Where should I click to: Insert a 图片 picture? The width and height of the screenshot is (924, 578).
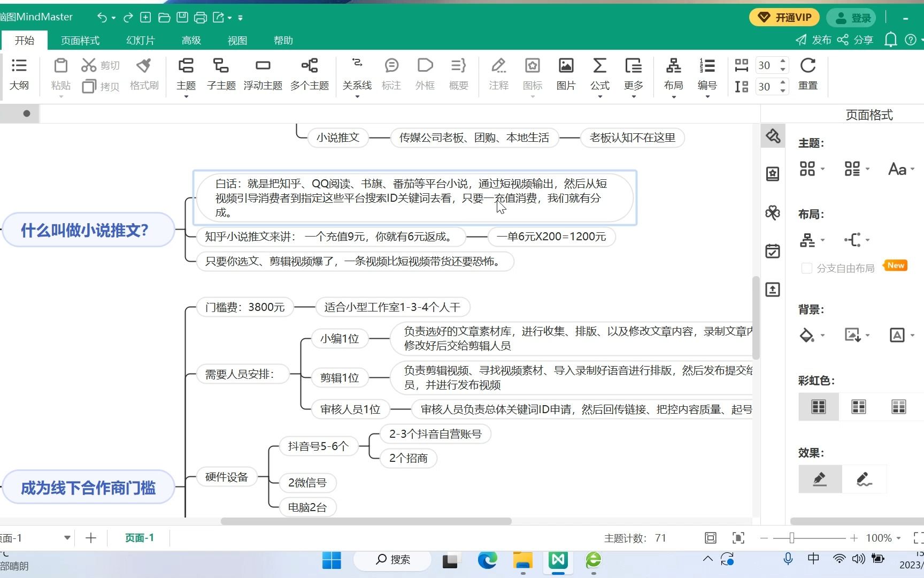click(x=566, y=74)
